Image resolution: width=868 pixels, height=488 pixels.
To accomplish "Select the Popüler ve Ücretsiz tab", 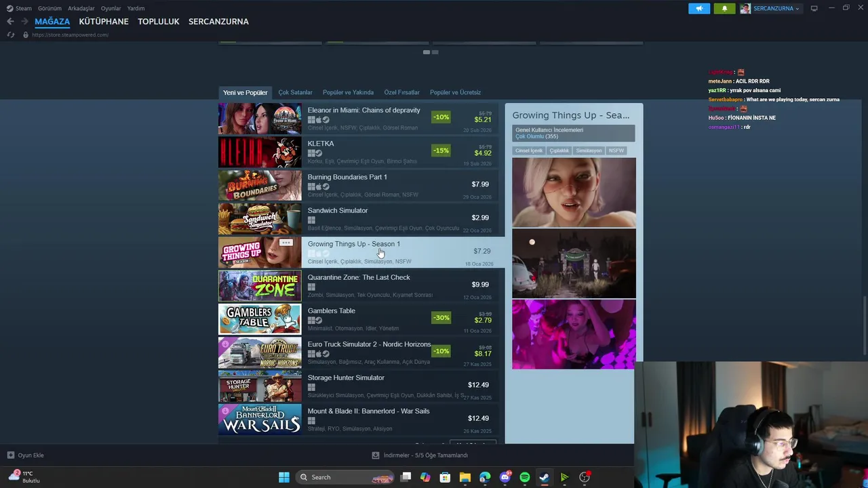I will 456,92.
